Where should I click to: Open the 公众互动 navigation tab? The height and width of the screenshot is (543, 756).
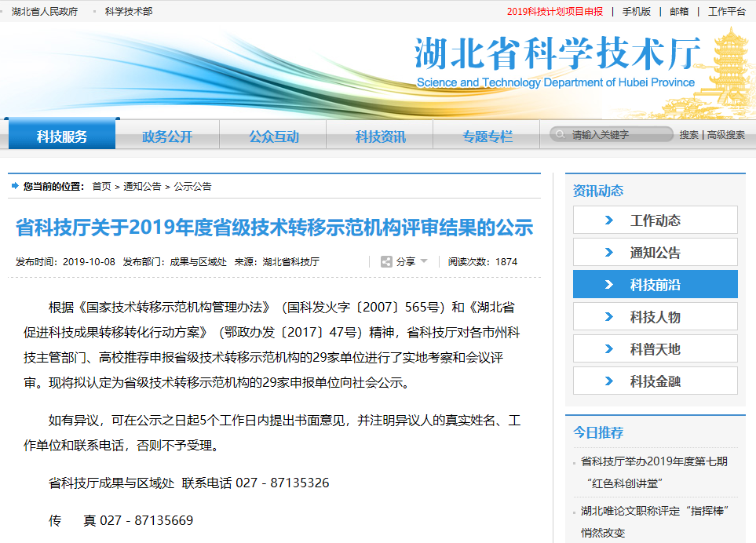(x=274, y=136)
